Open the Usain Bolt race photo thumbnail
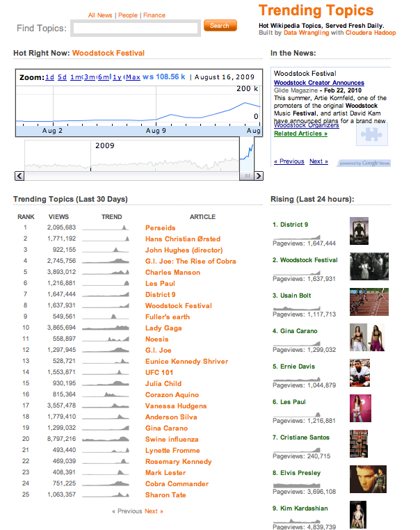Image resolution: width=420 pixels, height=530 pixels. coord(369,302)
